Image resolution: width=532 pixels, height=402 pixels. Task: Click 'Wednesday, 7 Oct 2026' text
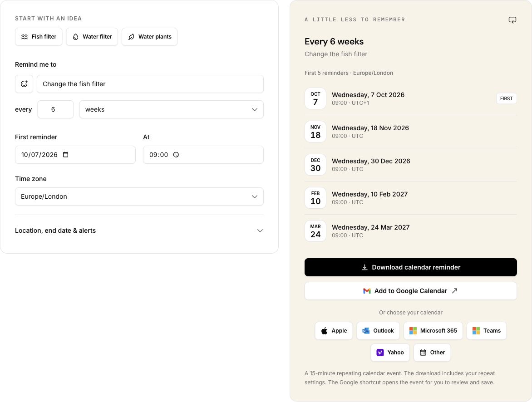(x=368, y=95)
